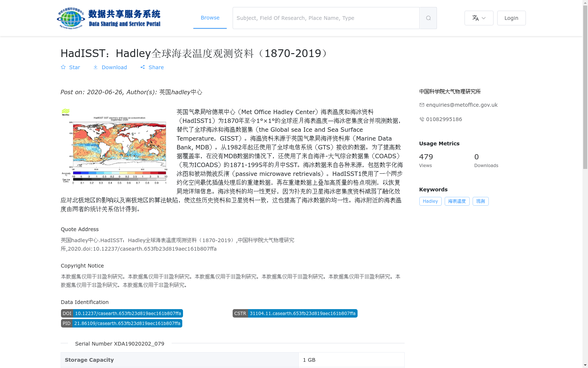Select the search magnifier icon
The width and height of the screenshot is (588, 368).
coord(428,18)
